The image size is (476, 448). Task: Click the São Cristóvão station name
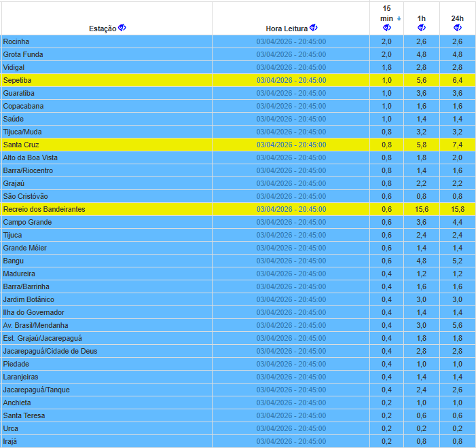[x=26, y=196]
